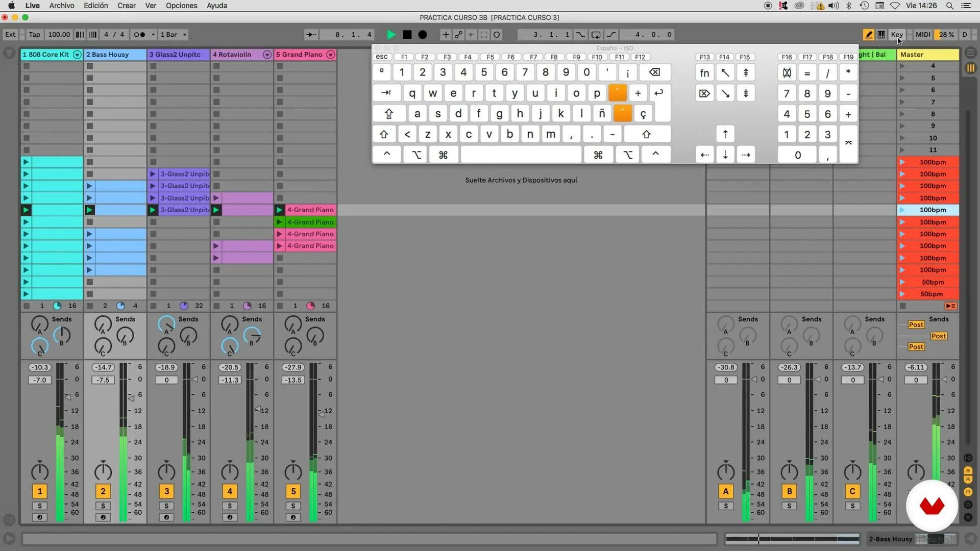980x551 pixels.
Task: Click the Tap tempo button
Action: [x=34, y=35]
